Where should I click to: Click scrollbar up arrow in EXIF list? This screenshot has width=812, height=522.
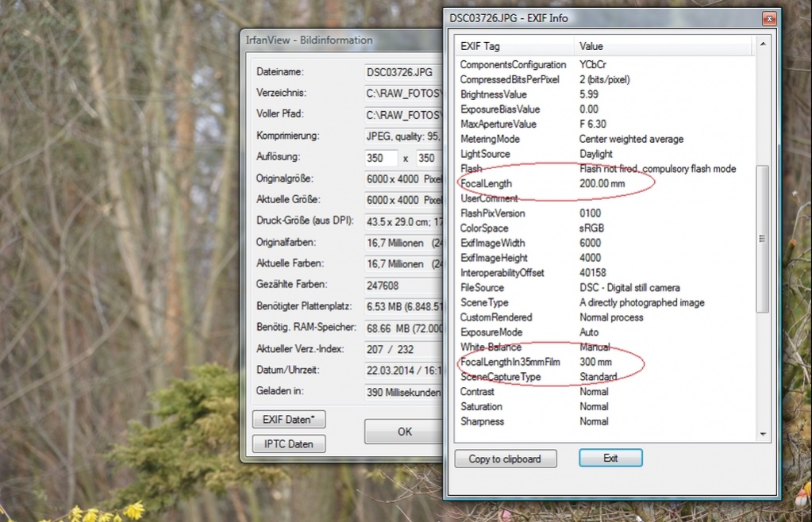click(763, 46)
